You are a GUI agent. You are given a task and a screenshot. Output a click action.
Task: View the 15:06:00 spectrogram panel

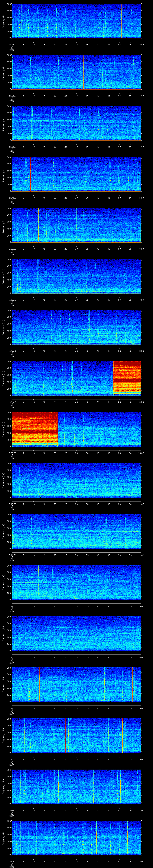77,276
